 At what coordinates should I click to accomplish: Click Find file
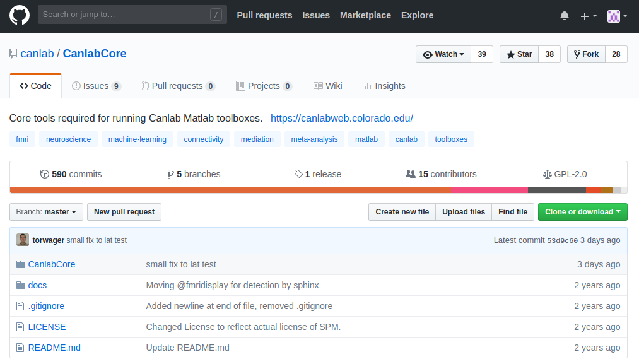coord(513,212)
